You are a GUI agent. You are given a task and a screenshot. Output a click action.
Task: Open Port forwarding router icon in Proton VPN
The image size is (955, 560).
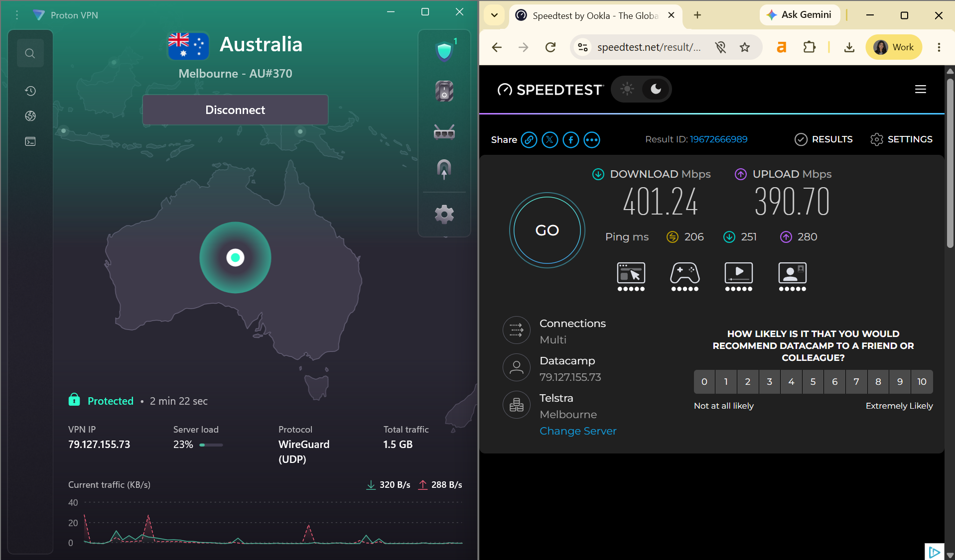[444, 132]
